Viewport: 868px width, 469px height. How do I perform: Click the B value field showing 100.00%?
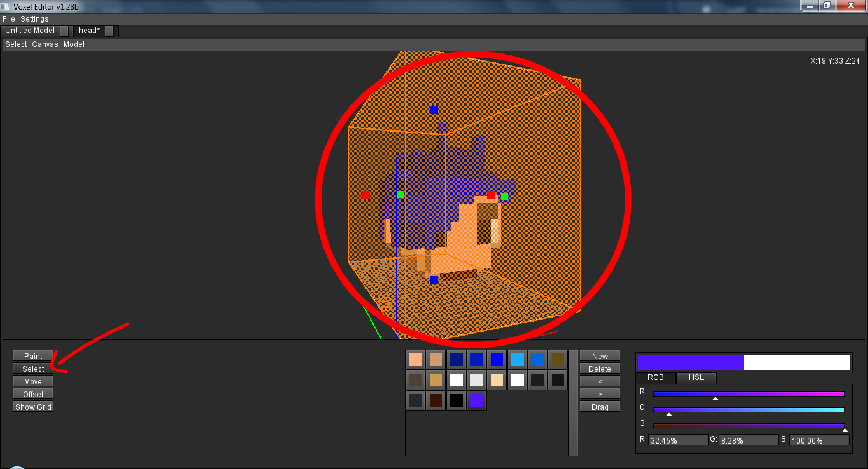819,440
